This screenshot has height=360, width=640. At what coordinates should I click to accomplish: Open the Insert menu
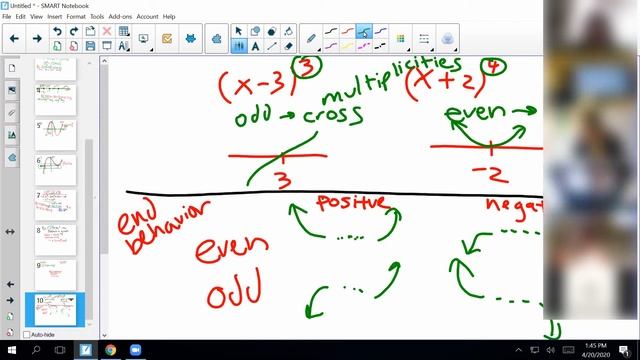54,17
